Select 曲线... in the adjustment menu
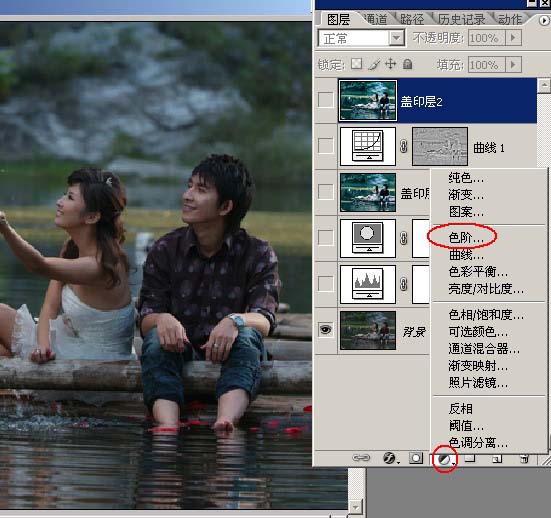 pyautogui.click(x=466, y=255)
